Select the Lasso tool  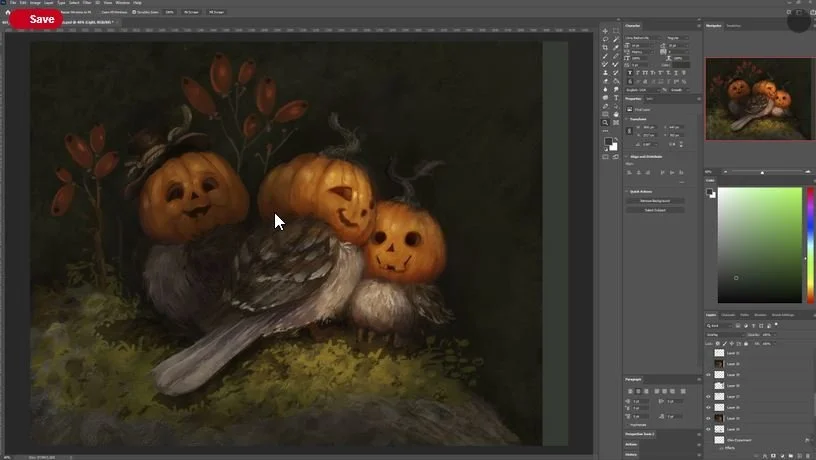pos(605,39)
